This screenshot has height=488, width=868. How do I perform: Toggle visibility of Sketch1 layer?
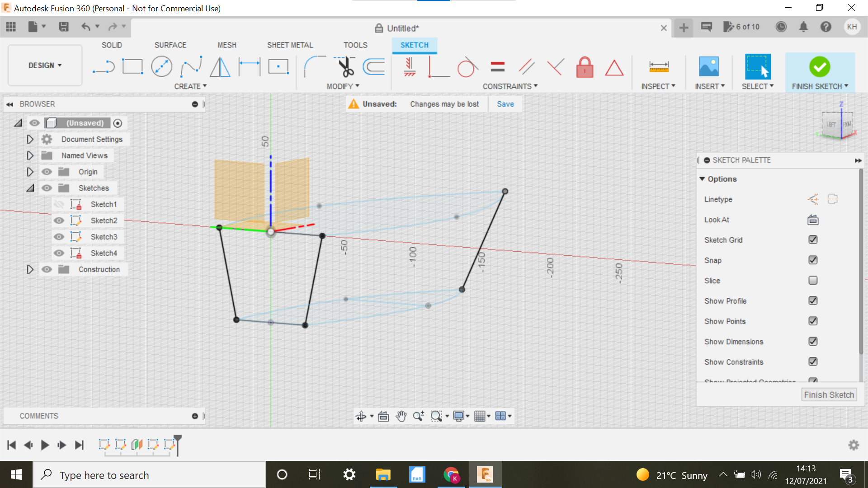[x=59, y=204]
